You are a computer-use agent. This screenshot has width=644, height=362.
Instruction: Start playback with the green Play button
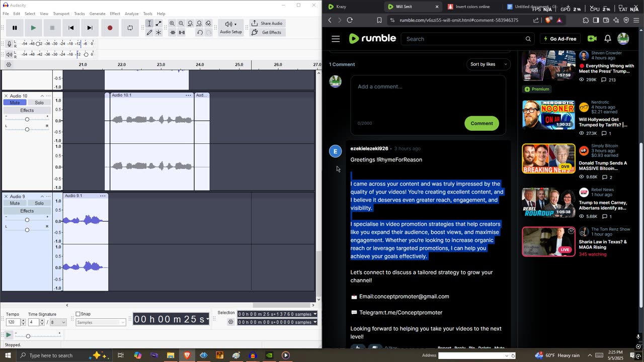tap(33, 28)
